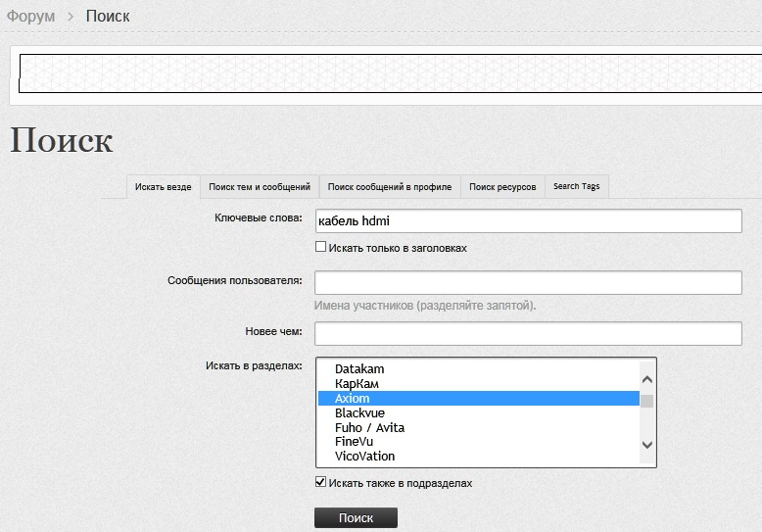Select the highlighted Axiom section
762x532 pixels.
353,399
